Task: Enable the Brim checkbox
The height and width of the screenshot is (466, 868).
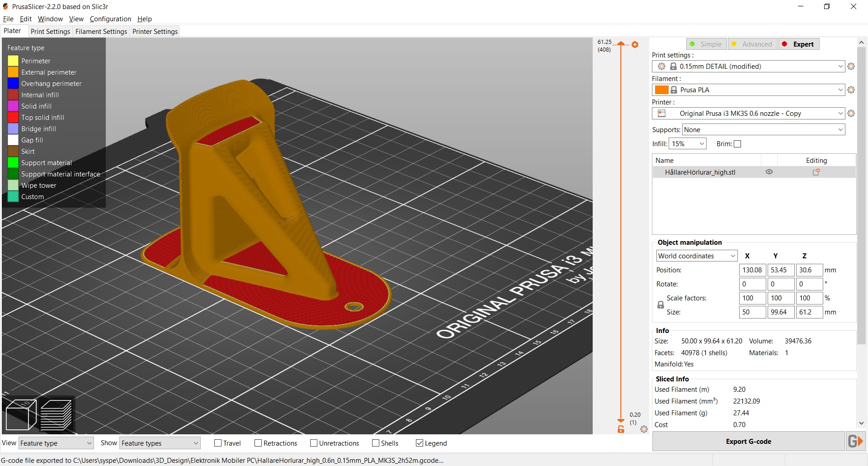Action: pyautogui.click(x=737, y=144)
